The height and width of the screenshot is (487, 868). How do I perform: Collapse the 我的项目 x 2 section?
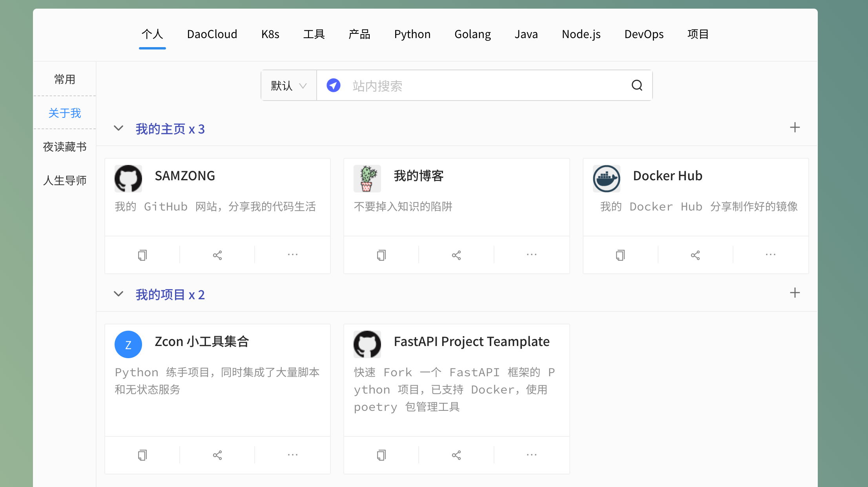pyautogui.click(x=119, y=294)
